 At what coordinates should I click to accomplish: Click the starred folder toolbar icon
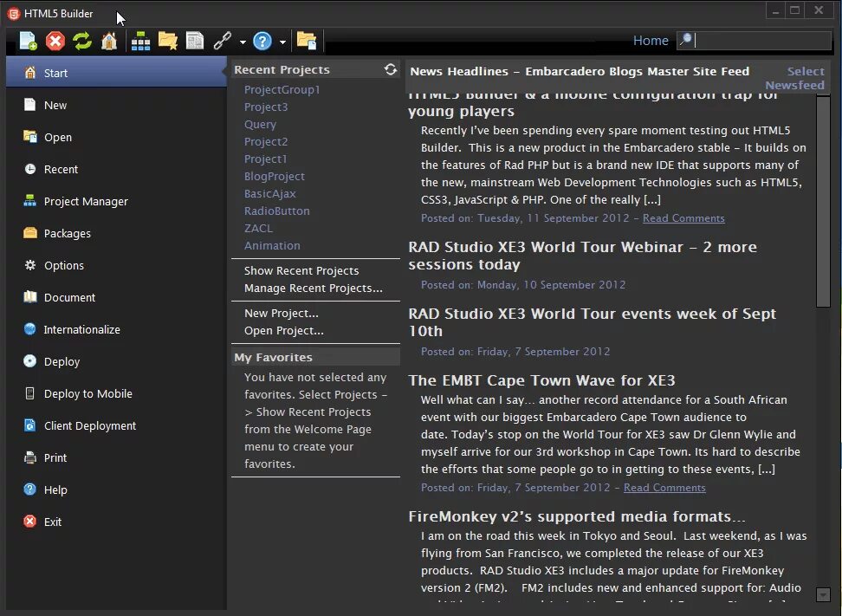click(168, 41)
